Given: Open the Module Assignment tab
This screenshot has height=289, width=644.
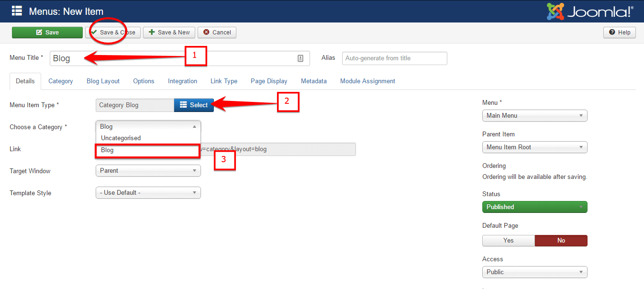Looking at the screenshot, I should click(367, 81).
